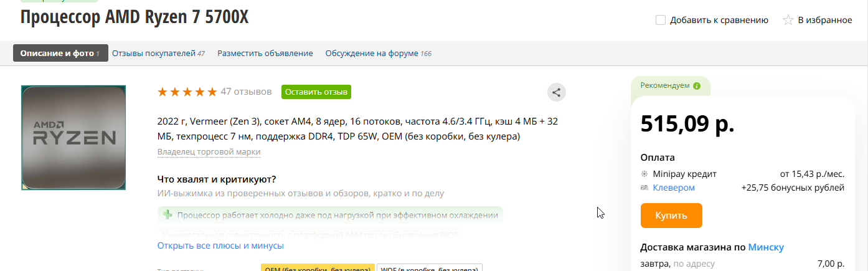The image size is (868, 271).
Task: Click the Процессор AMD Ryzen 7 5700X title
Action: coord(134,17)
